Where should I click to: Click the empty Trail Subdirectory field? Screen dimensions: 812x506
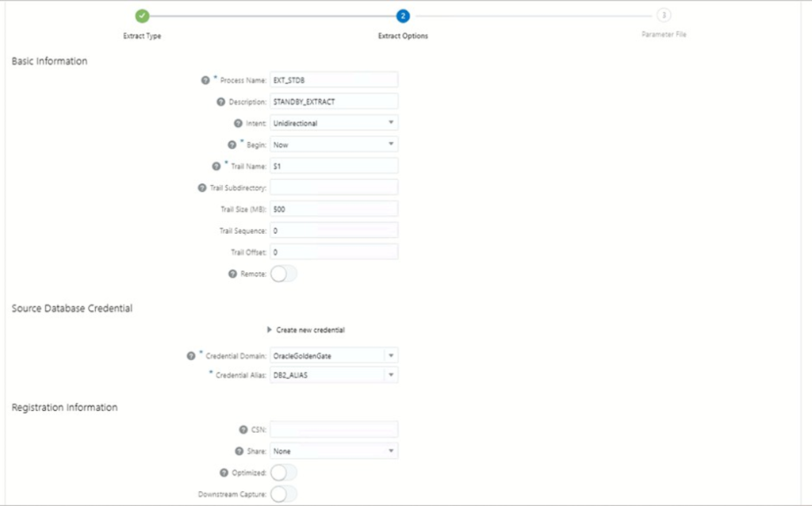point(334,187)
